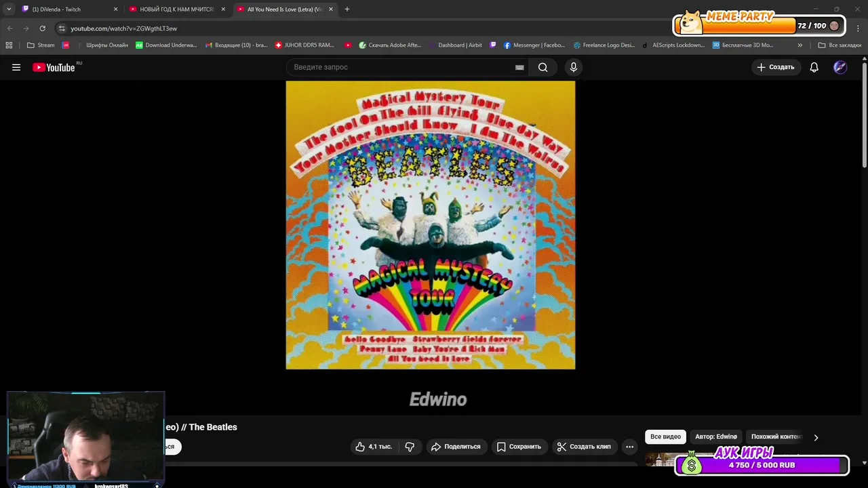Screen dimensions: 868x488
Task: Click the streamer webcam overlay
Action: pyautogui.click(x=85, y=439)
